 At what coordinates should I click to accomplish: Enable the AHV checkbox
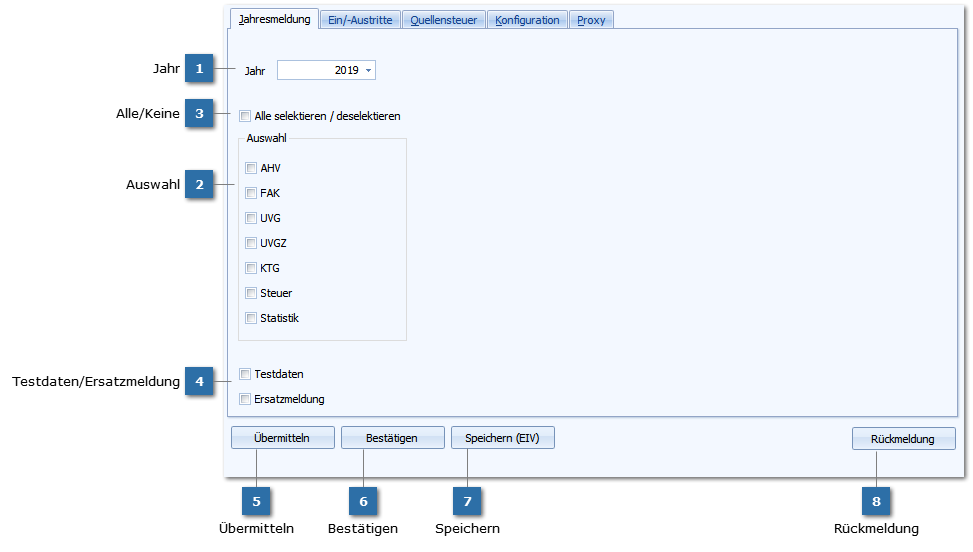pos(251,168)
